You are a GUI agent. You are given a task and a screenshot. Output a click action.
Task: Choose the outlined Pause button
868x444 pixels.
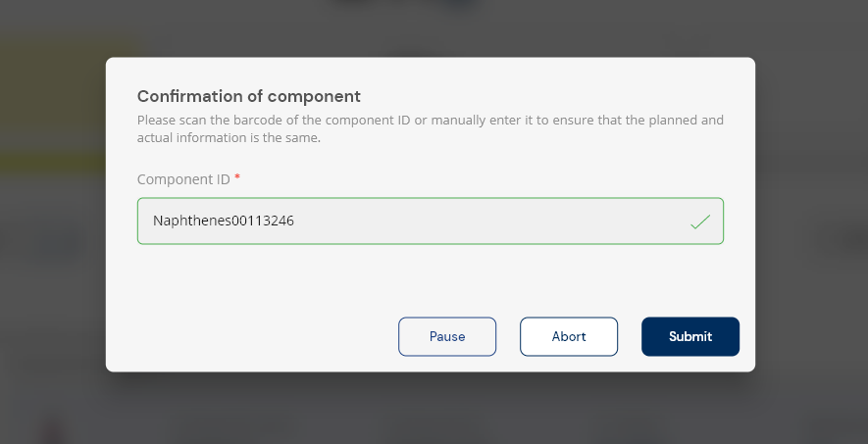447,336
